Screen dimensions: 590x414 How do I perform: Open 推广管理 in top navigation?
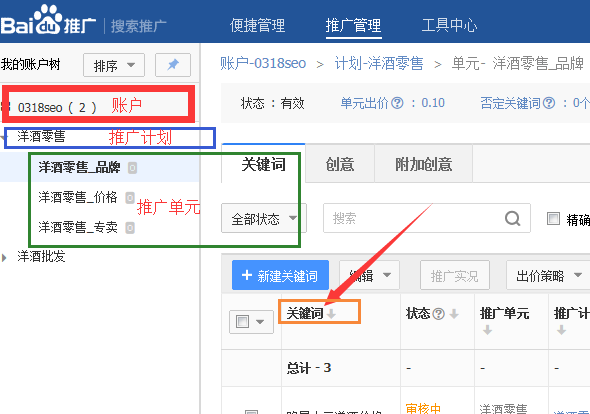tap(353, 25)
